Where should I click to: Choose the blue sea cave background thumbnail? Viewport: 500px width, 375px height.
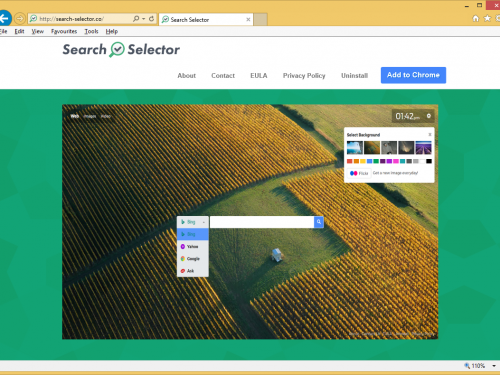(355, 148)
